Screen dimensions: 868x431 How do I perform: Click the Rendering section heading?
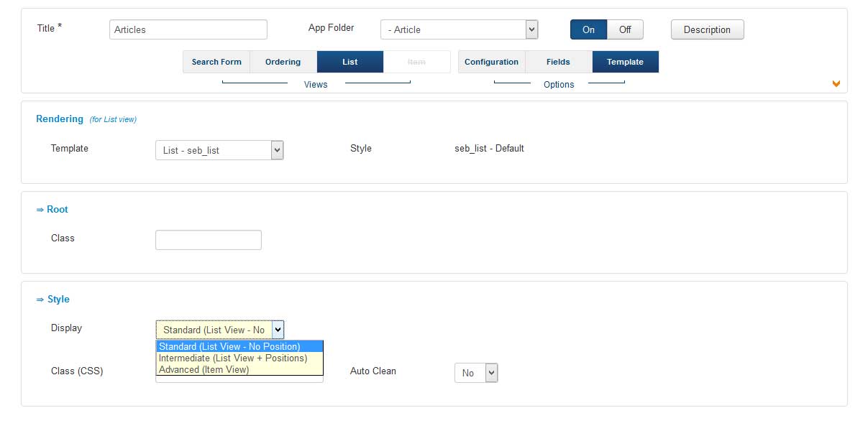(60, 119)
